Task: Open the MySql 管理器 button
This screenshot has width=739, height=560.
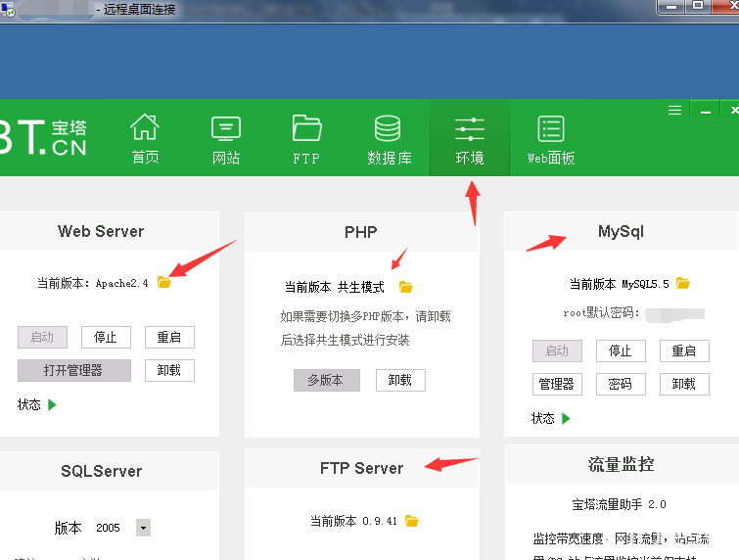Action: [557, 384]
